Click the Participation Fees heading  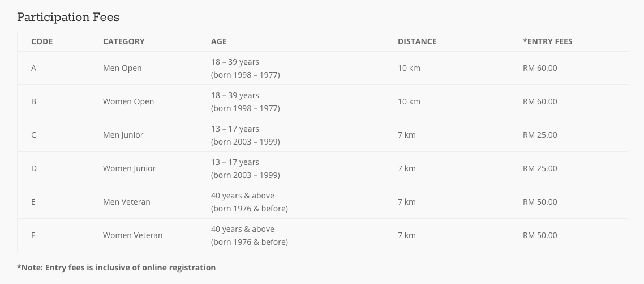click(x=68, y=17)
